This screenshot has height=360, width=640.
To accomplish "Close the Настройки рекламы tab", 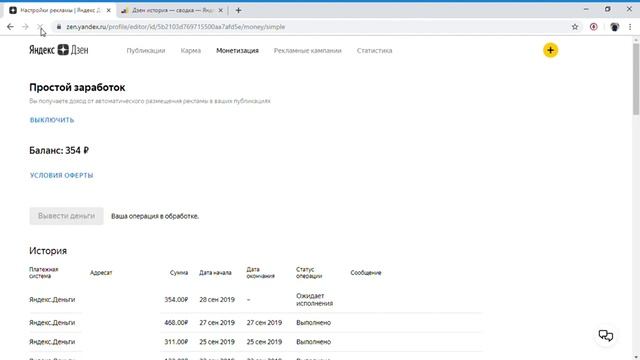I will tap(109, 11).
